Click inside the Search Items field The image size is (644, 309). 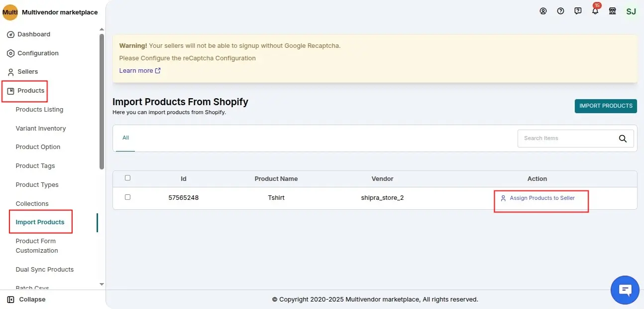[x=562, y=138]
